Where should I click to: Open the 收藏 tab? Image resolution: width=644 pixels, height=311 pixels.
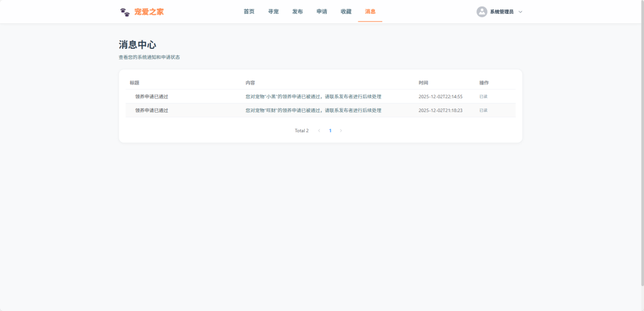346,11
